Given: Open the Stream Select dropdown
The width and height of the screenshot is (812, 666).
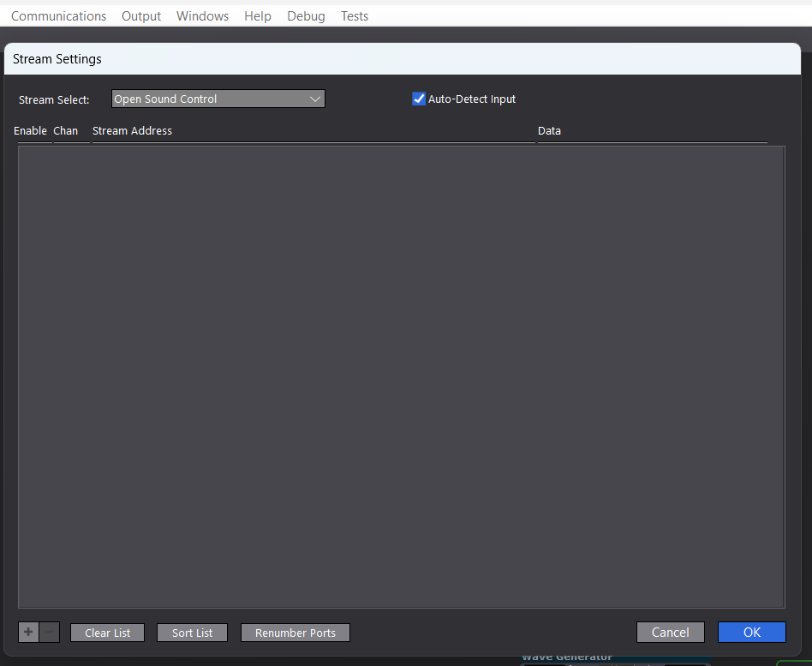Looking at the screenshot, I should (218, 99).
